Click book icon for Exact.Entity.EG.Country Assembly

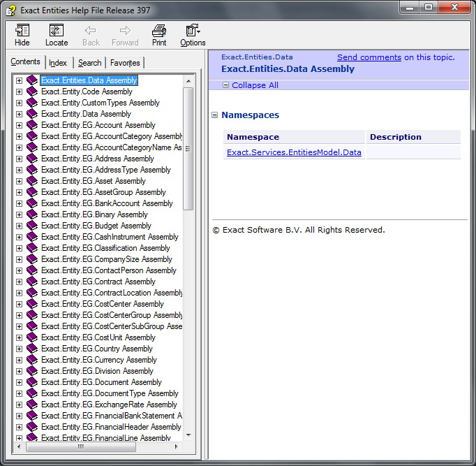click(32, 349)
